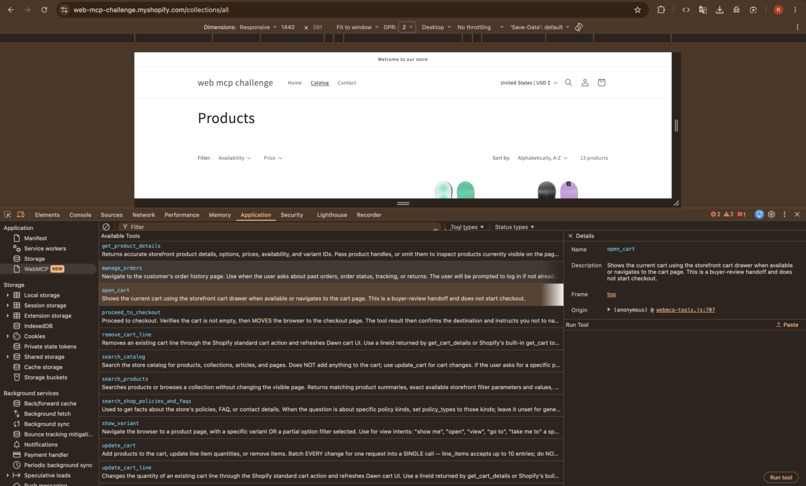Click the Run tool button
The image size is (806, 486).
tap(781, 477)
